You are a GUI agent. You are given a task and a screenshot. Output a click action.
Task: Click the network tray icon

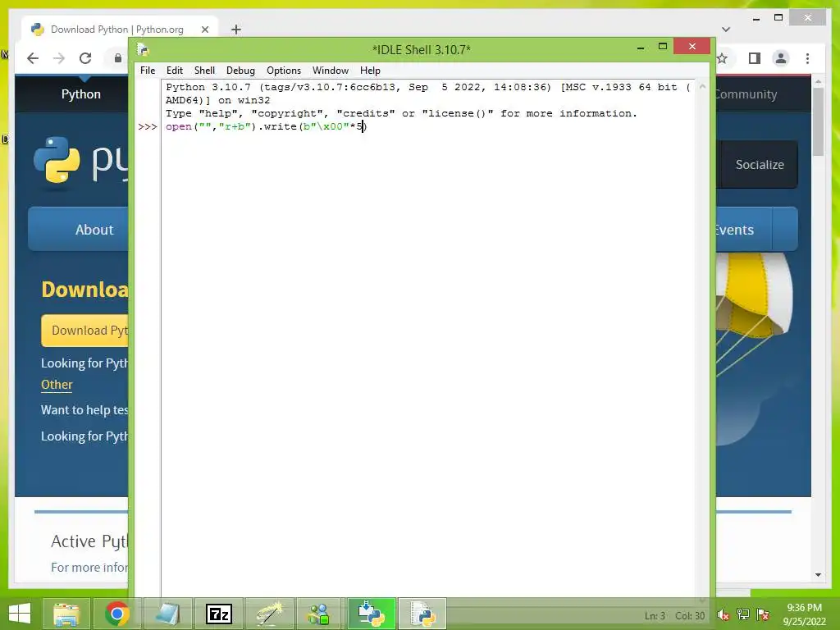click(743, 615)
